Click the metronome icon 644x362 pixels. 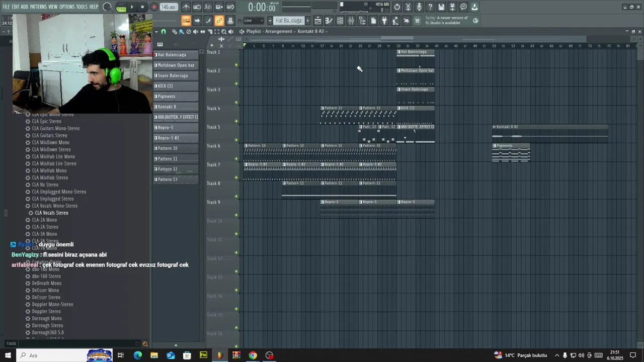point(186,7)
